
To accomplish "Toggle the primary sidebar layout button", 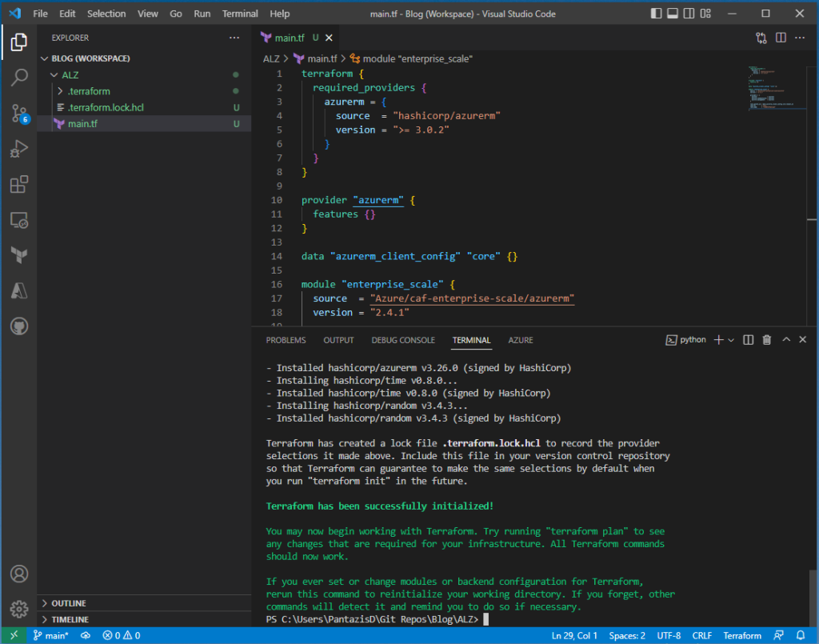I will (x=657, y=14).
